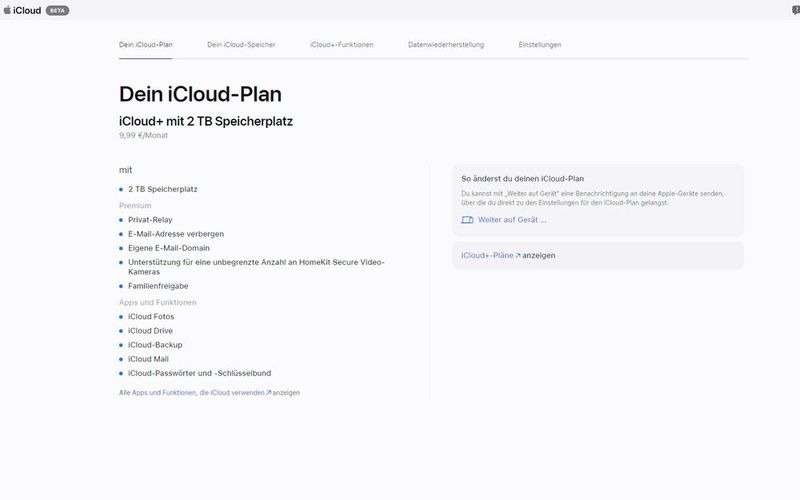Click the iCloud Fotos list item
This screenshot has height=500, width=800.
(151, 317)
